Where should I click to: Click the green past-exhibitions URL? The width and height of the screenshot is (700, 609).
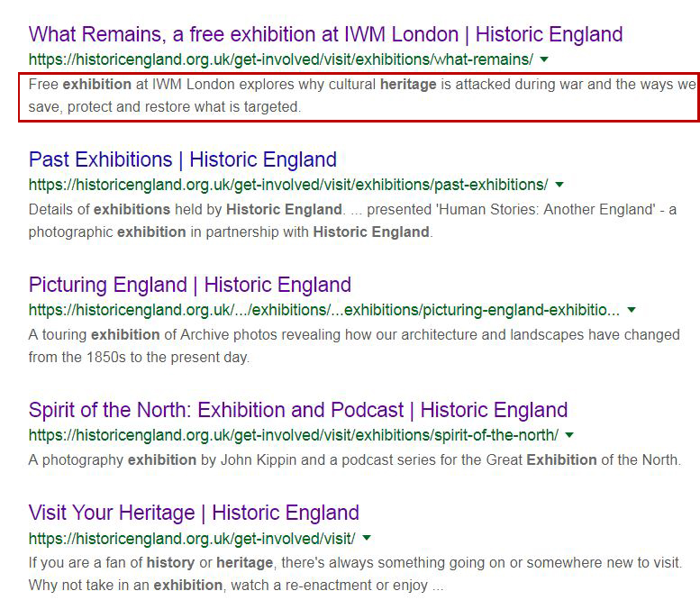pyautogui.click(x=287, y=185)
